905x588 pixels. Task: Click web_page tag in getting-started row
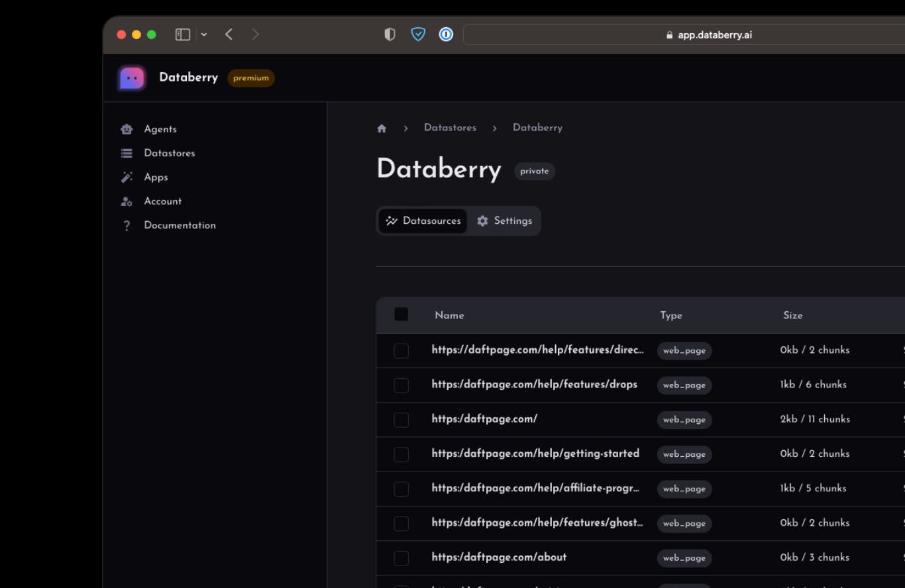pyautogui.click(x=684, y=454)
